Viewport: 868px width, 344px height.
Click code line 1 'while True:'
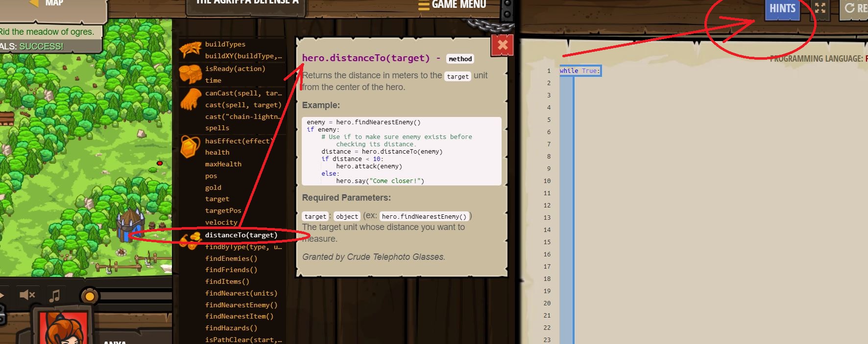pos(580,71)
